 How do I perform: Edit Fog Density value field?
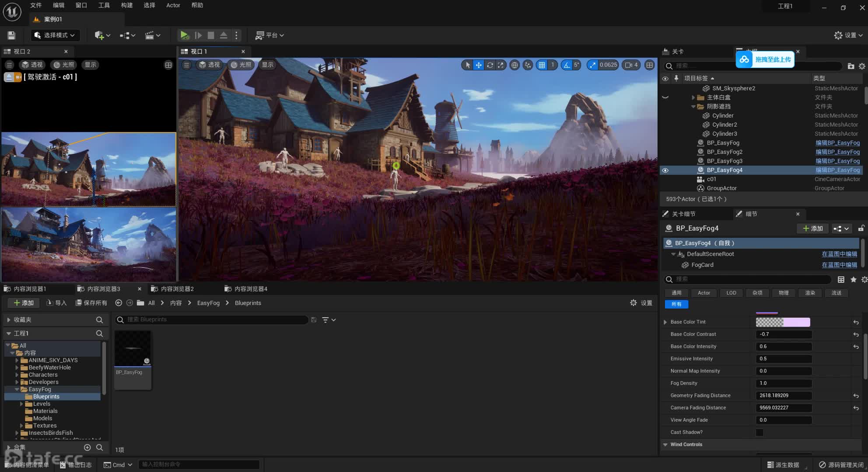coord(784,383)
